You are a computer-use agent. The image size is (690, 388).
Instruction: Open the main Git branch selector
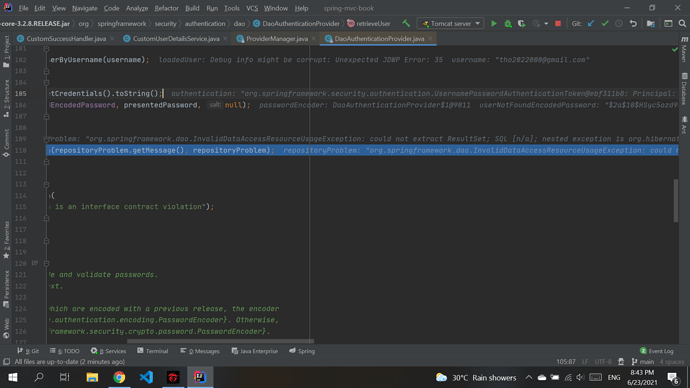tap(643, 362)
